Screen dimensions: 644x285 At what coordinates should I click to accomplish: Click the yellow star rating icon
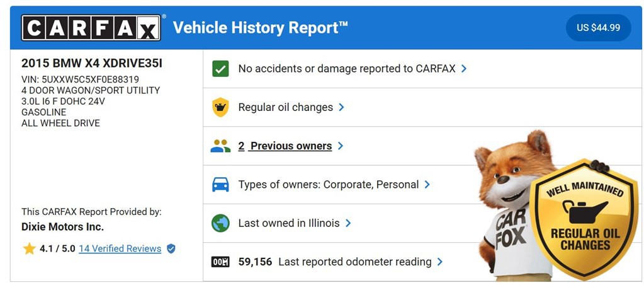point(29,249)
